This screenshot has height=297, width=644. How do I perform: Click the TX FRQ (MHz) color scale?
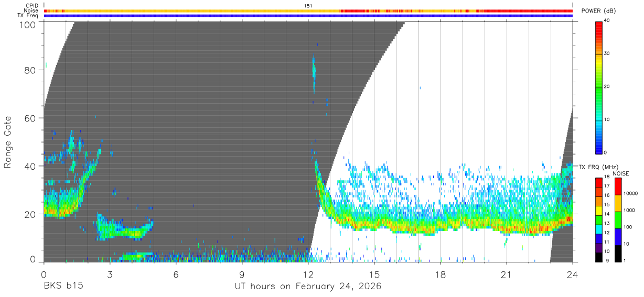coord(599,219)
